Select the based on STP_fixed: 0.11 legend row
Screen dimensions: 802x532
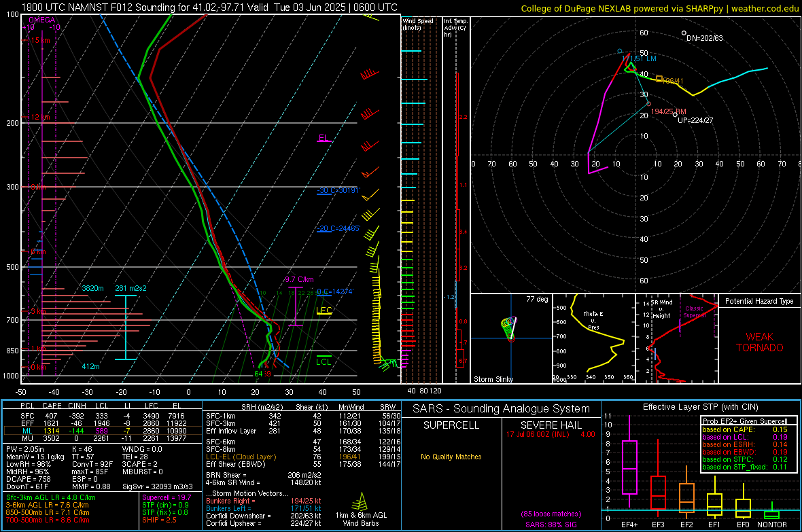(x=745, y=467)
